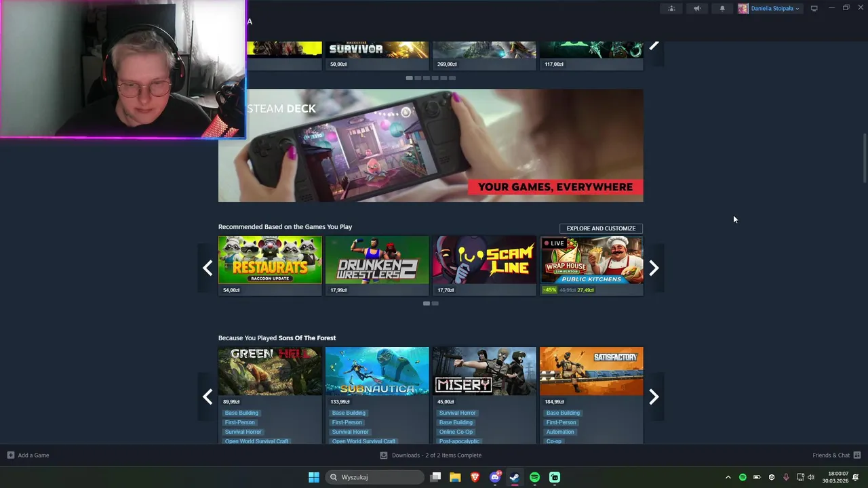Select Post-apocalyptic tag under Misery
This screenshot has width=868, height=488.
(x=459, y=441)
